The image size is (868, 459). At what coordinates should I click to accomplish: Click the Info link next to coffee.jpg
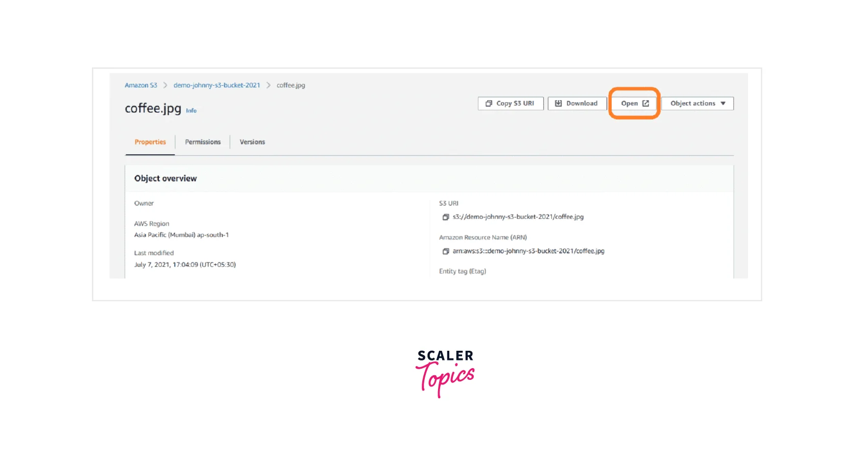coord(191,111)
